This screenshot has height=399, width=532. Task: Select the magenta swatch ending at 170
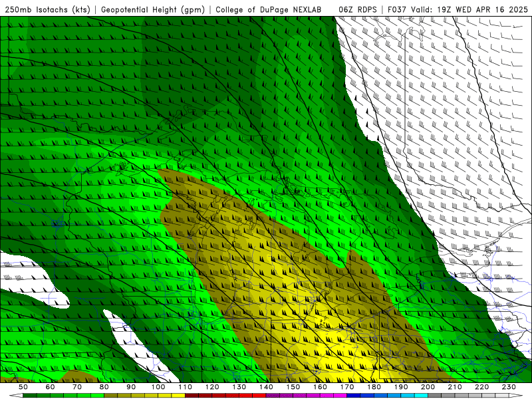[340, 396]
